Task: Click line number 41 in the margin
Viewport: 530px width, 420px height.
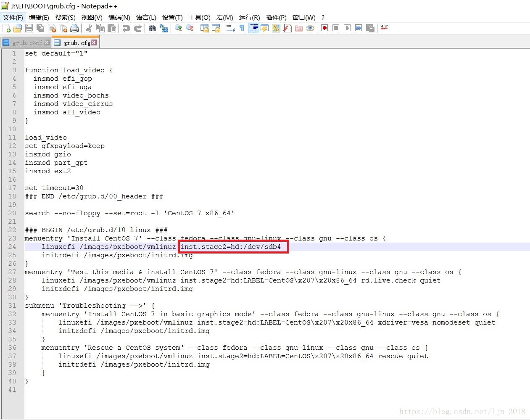Action: pyautogui.click(x=12, y=390)
